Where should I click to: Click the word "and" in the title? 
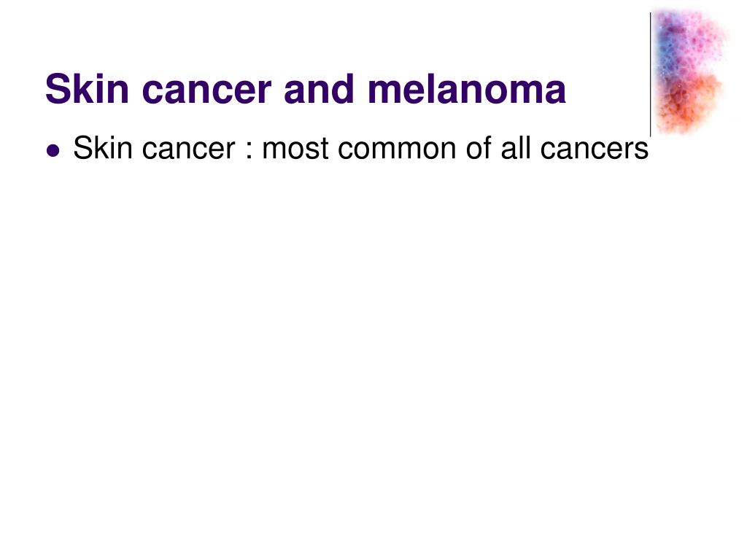click(x=320, y=89)
